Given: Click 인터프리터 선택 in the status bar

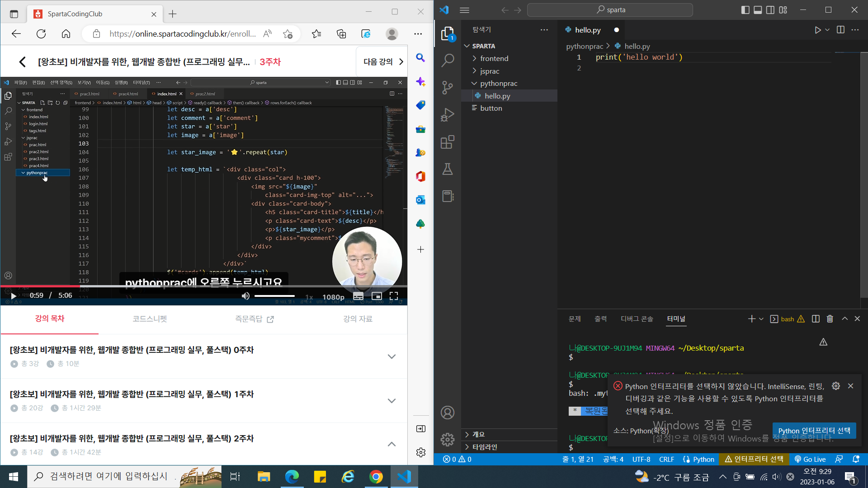Looking at the screenshot, I should pyautogui.click(x=754, y=459).
